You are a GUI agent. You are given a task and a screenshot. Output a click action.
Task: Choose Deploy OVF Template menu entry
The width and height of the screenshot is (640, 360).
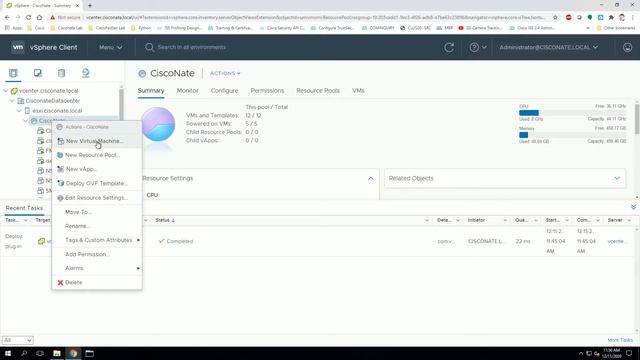pyautogui.click(x=97, y=183)
